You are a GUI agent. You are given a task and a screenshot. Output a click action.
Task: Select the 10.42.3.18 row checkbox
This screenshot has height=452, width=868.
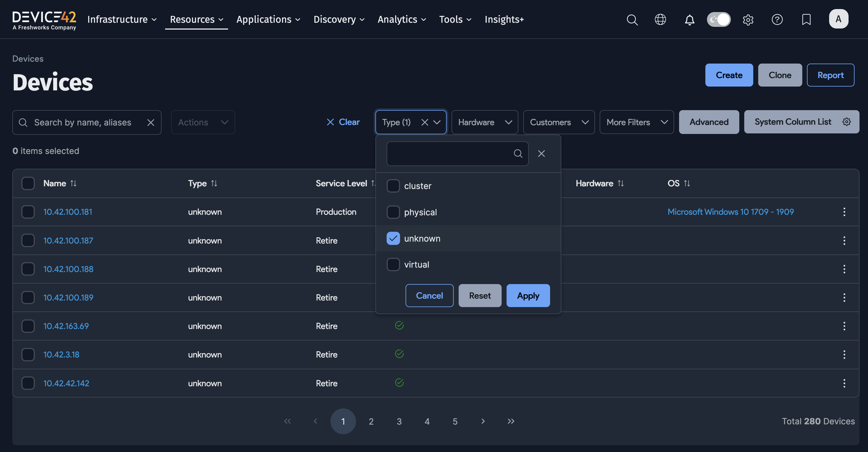coord(28,354)
